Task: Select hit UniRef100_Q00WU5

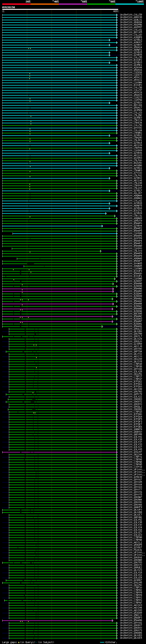Action: 131,263
